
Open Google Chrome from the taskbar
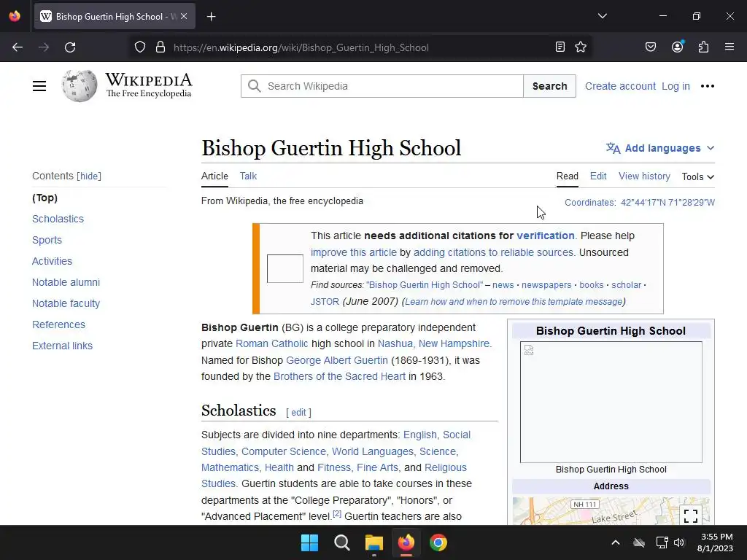pyautogui.click(x=438, y=542)
